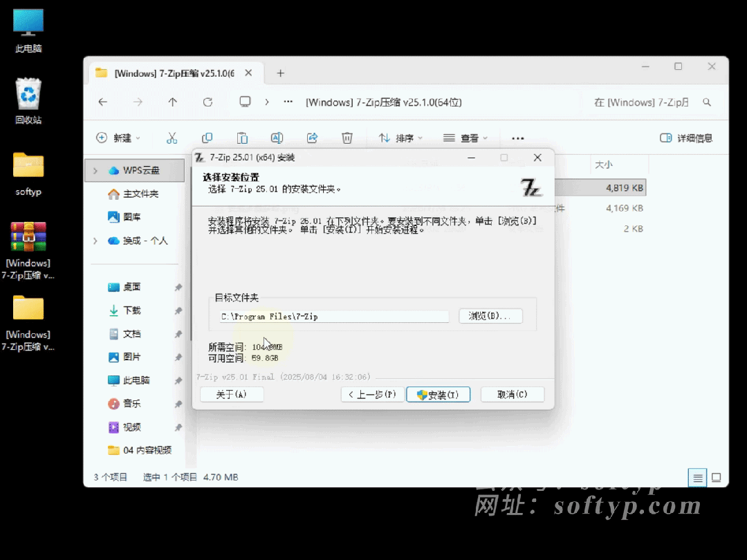Click the Install (安装) button in 7-Zip setup
Image resolution: width=747 pixels, height=560 pixels.
click(439, 394)
